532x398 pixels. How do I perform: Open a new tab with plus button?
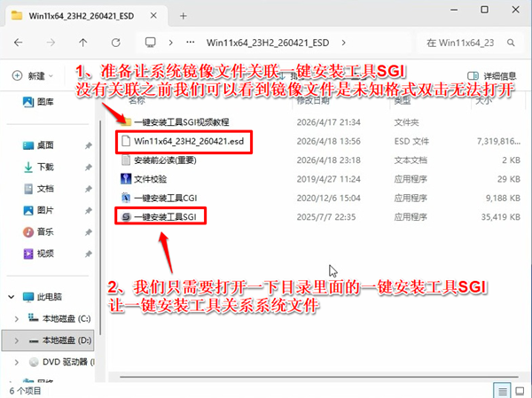coord(184,16)
